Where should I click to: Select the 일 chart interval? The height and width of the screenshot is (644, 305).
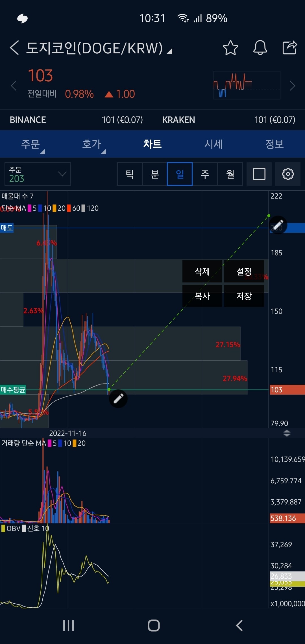coord(180,174)
